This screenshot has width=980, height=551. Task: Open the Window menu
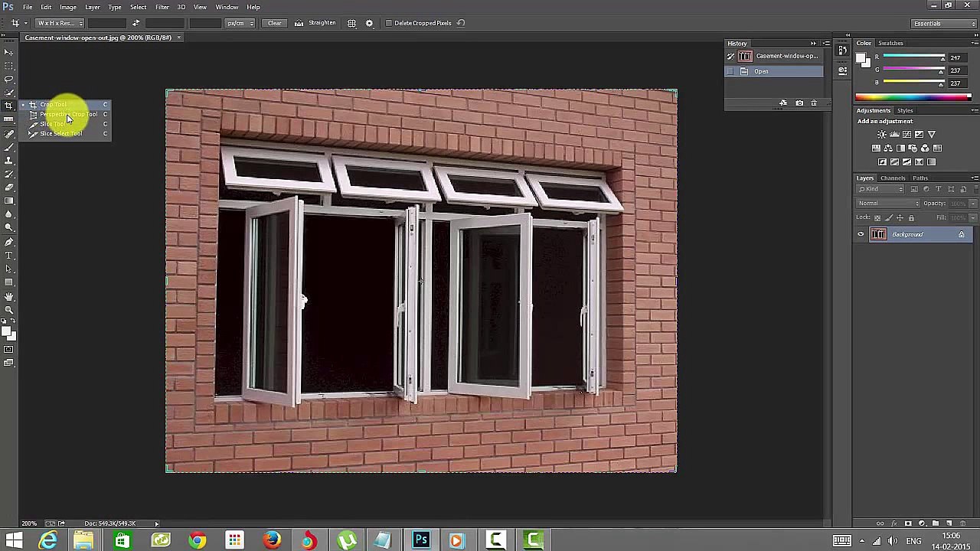(x=227, y=7)
